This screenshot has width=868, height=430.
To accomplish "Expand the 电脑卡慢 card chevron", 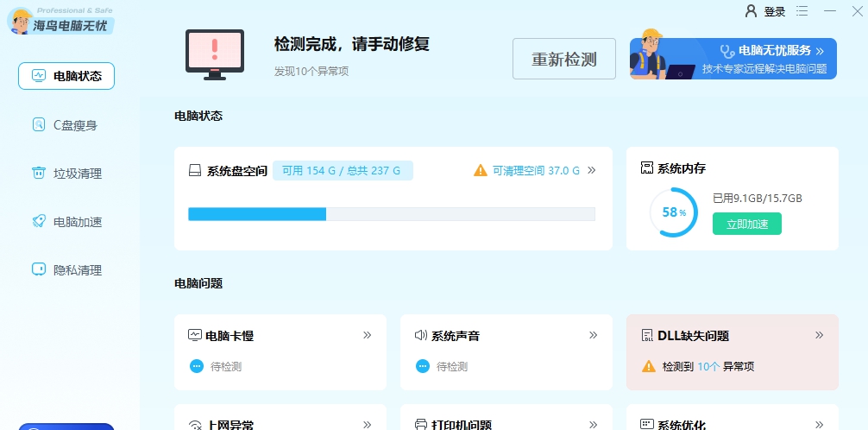I will tap(367, 335).
